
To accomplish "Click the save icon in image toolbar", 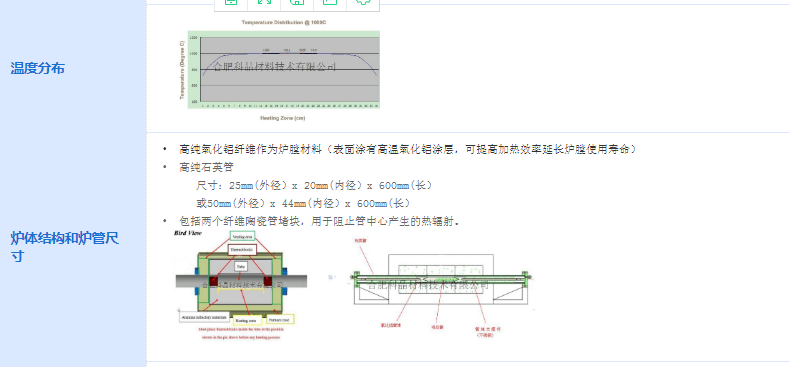I will pyautogui.click(x=296, y=2).
